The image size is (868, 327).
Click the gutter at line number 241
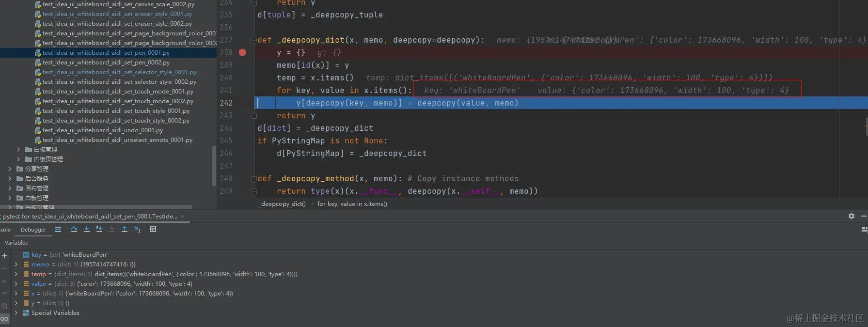tap(226, 91)
